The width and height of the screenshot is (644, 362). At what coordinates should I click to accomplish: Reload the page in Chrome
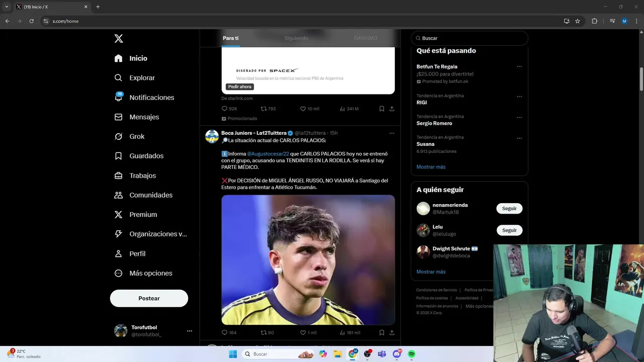pyautogui.click(x=31, y=21)
